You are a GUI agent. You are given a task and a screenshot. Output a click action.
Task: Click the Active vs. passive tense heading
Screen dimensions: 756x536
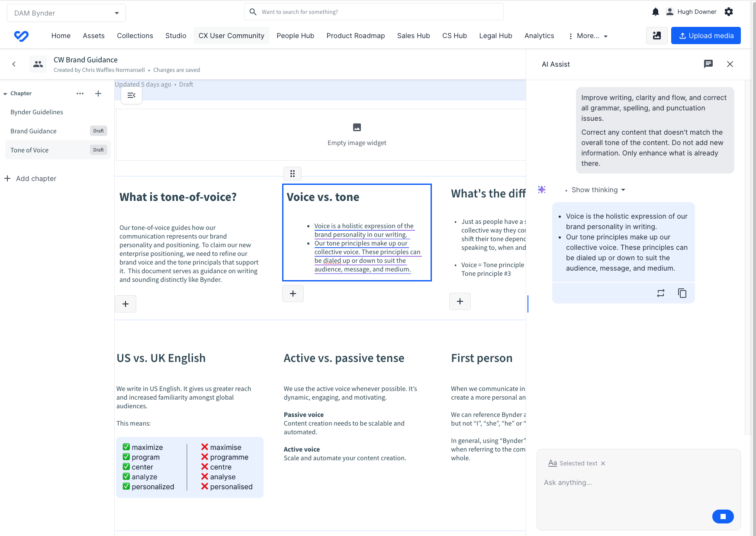click(x=344, y=358)
